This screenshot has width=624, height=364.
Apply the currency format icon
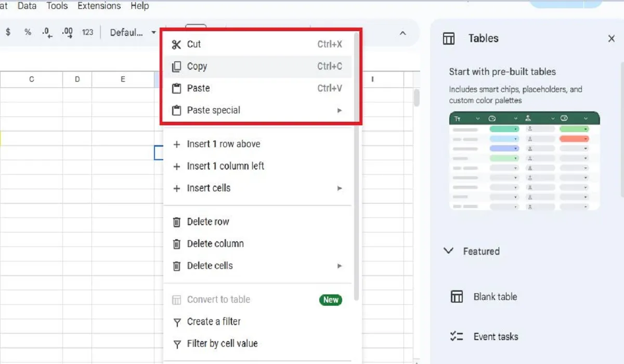click(8, 32)
